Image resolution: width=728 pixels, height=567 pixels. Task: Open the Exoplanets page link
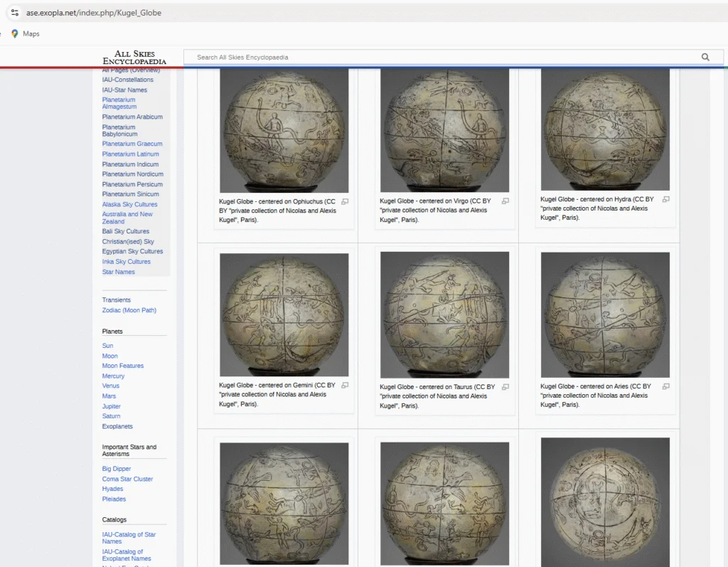(x=117, y=426)
